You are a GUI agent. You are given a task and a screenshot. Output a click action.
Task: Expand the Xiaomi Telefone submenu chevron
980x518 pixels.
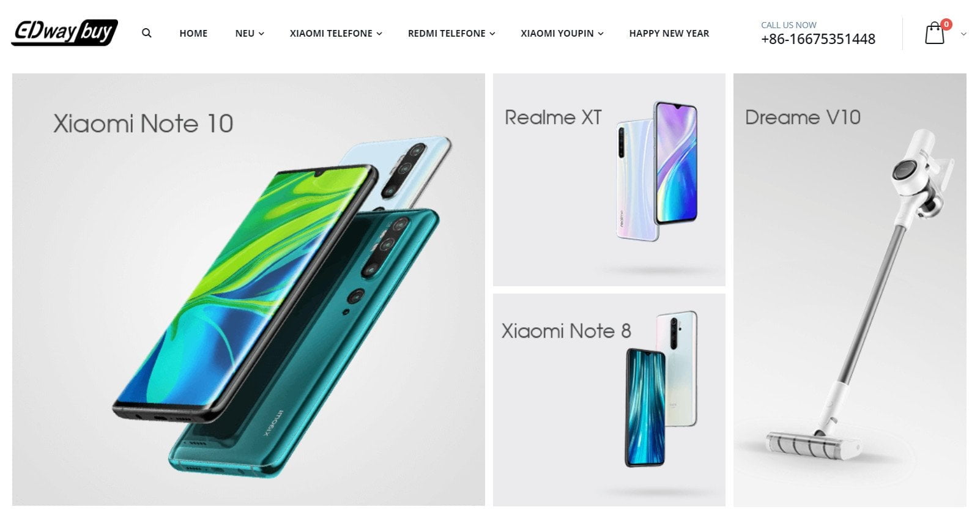point(379,34)
